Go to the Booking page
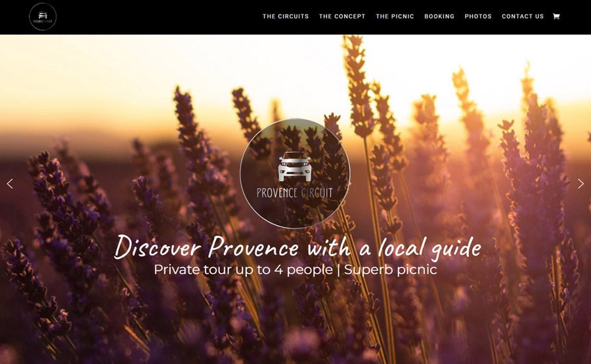Screen dimensions: 591x364 [439, 16]
